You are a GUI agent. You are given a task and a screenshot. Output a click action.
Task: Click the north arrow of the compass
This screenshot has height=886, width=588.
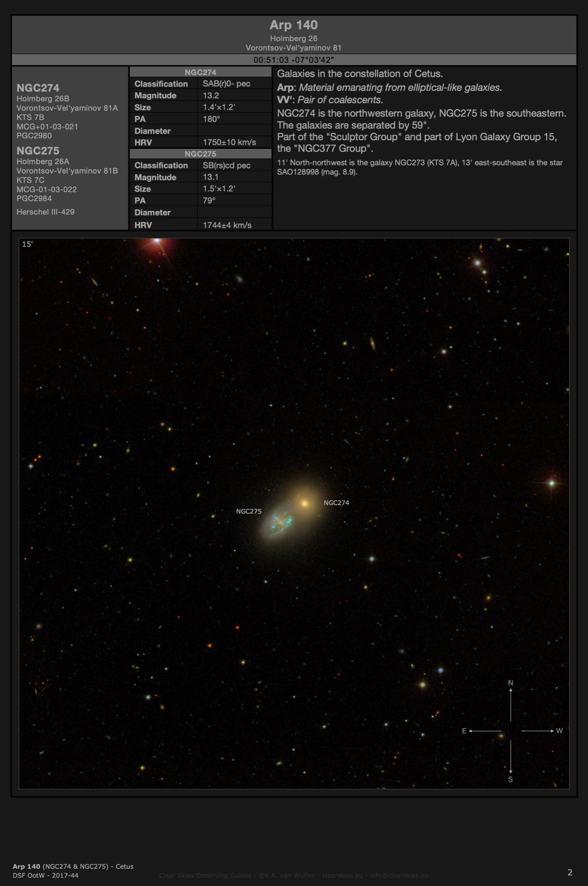coord(511,704)
